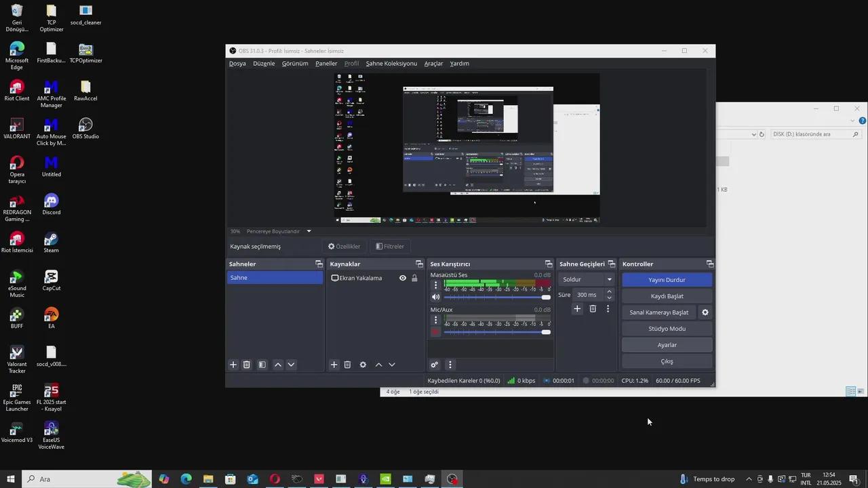The height and width of the screenshot is (488, 868).
Task: Delete the selected scene with the trash icon
Action: pos(247,365)
